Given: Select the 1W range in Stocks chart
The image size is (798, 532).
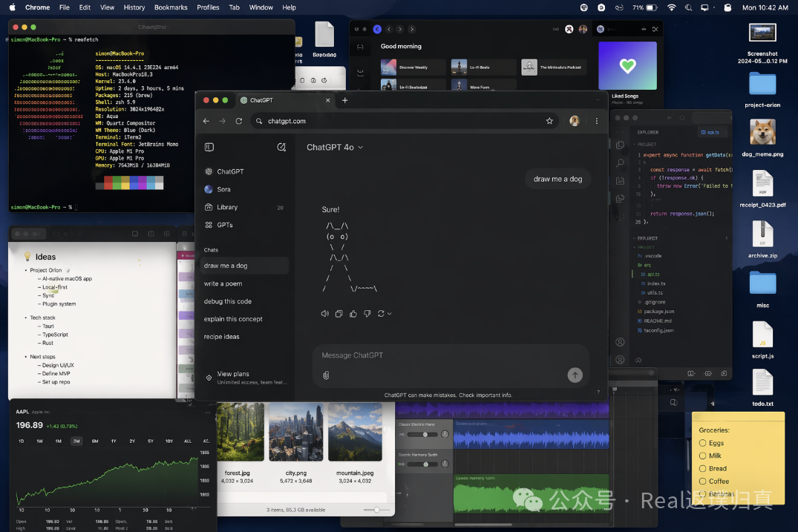Looking at the screenshot, I should (x=39, y=441).
